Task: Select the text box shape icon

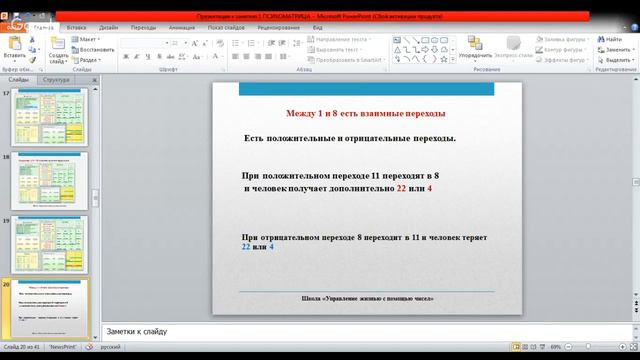Action: coord(397,40)
